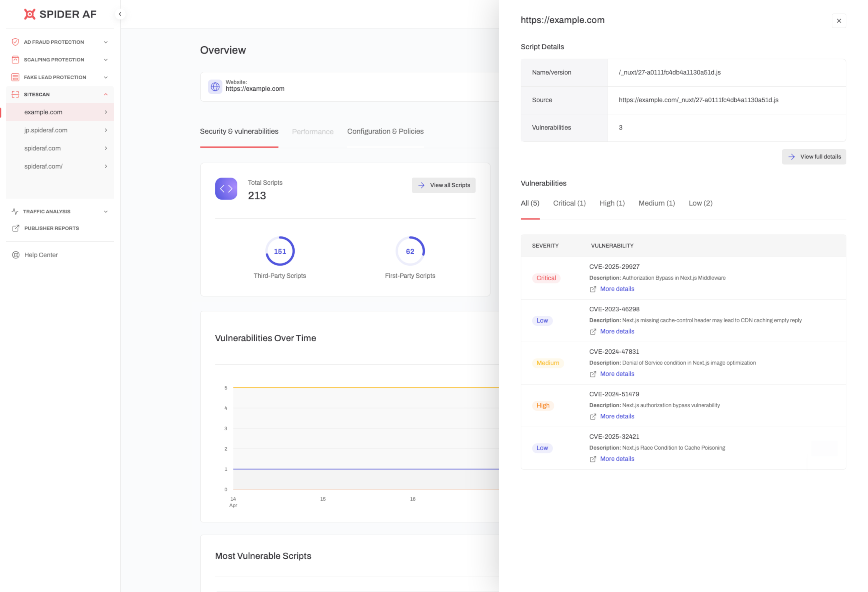
Task: Collapse the sidebar with the arrow button
Action: click(x=120, y=14)
